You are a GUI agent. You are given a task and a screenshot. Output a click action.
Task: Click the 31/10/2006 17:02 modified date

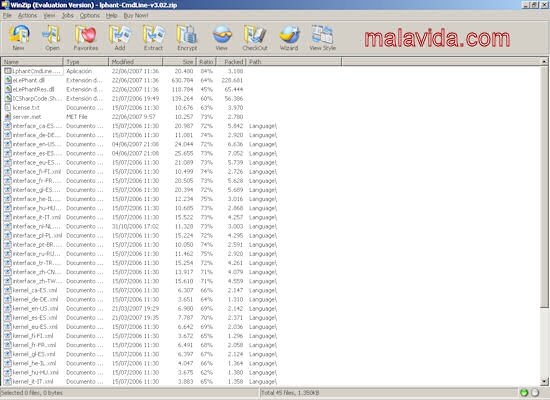pyautogui.click(x=135, y=226)
